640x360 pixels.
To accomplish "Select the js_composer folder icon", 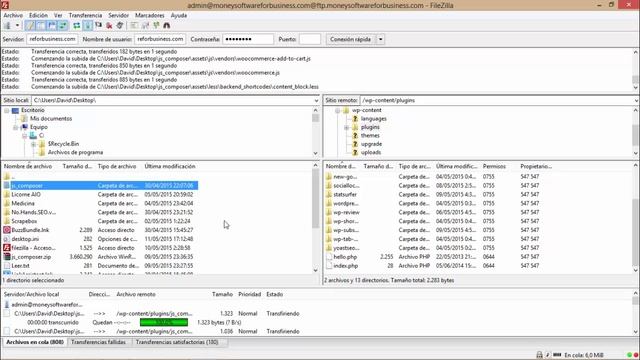I will [7, 186].
